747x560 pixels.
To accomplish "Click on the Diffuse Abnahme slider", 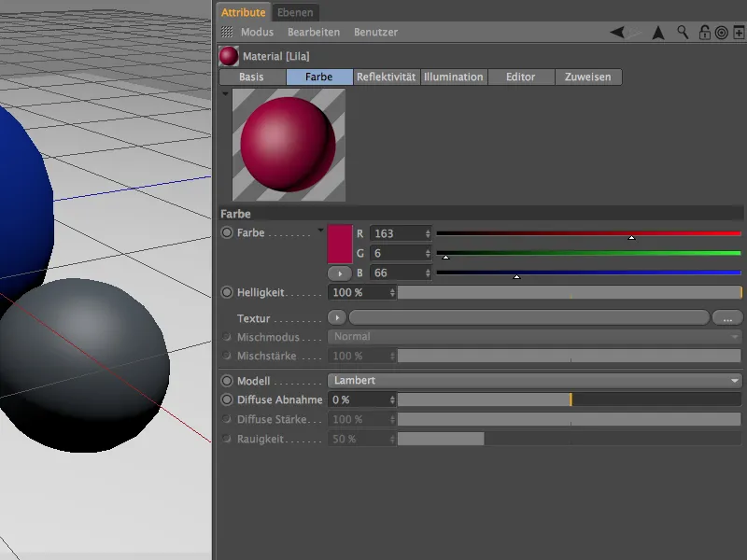I will coord(570,399).
